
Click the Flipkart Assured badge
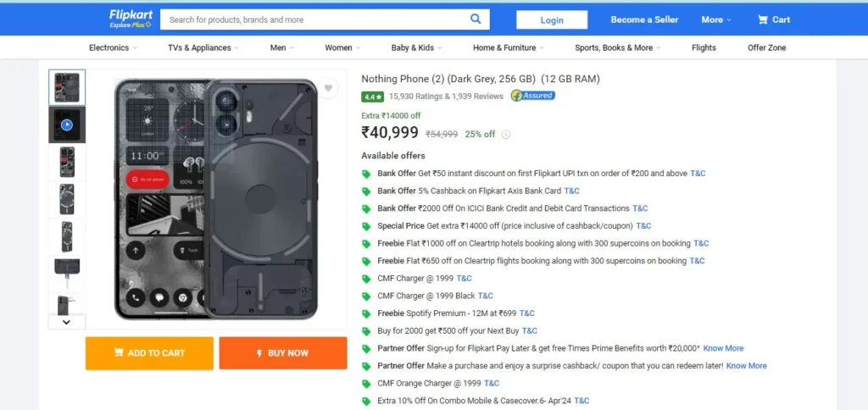tap(533, 95)
